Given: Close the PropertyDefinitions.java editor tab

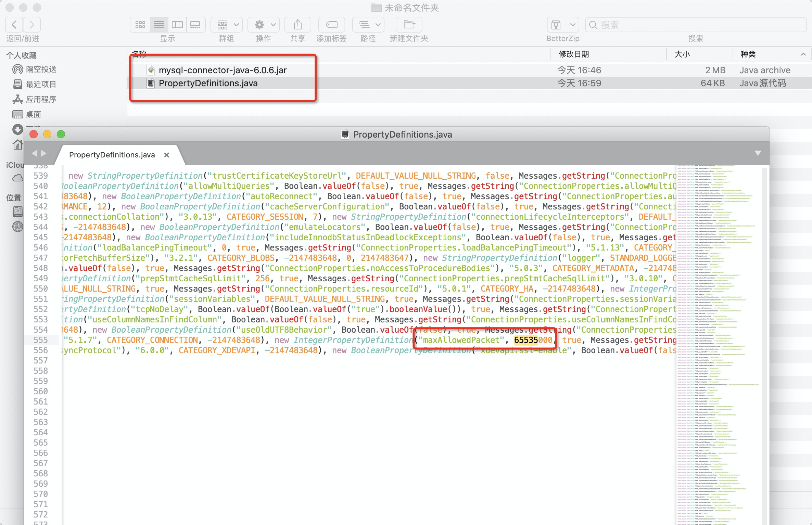Looking at the screenshot, I should coord(167,155).
